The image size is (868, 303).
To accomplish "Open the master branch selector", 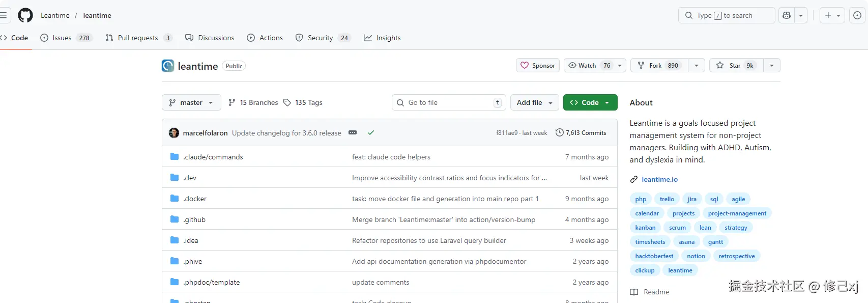I will point(191,102).
